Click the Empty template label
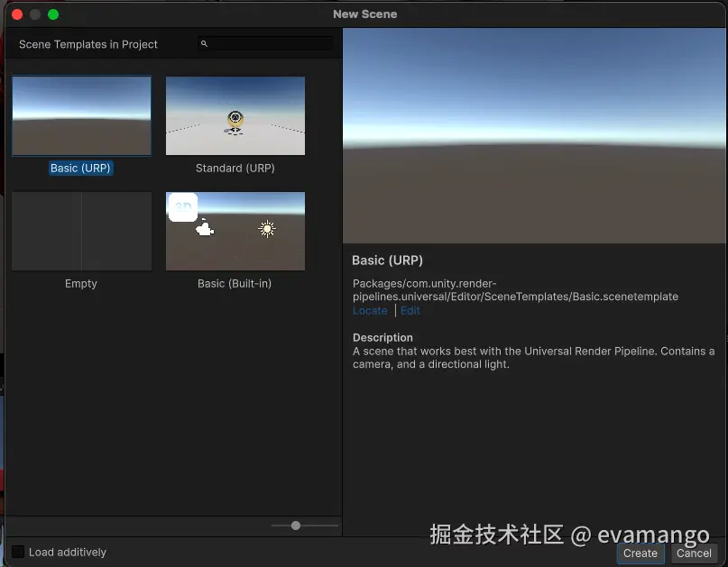Screen dimensions: 728x567 [81, 283]
